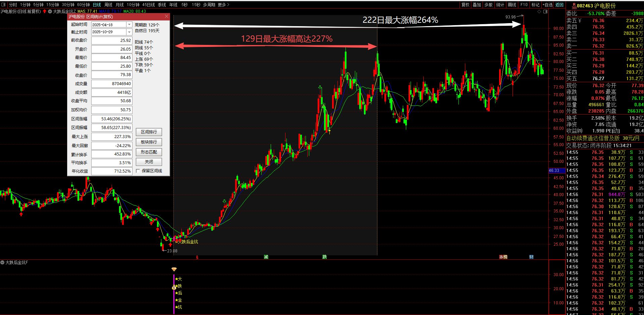Select the 30分钟 period tab
The height and width of the screenshot is (315, 644).
68,5
